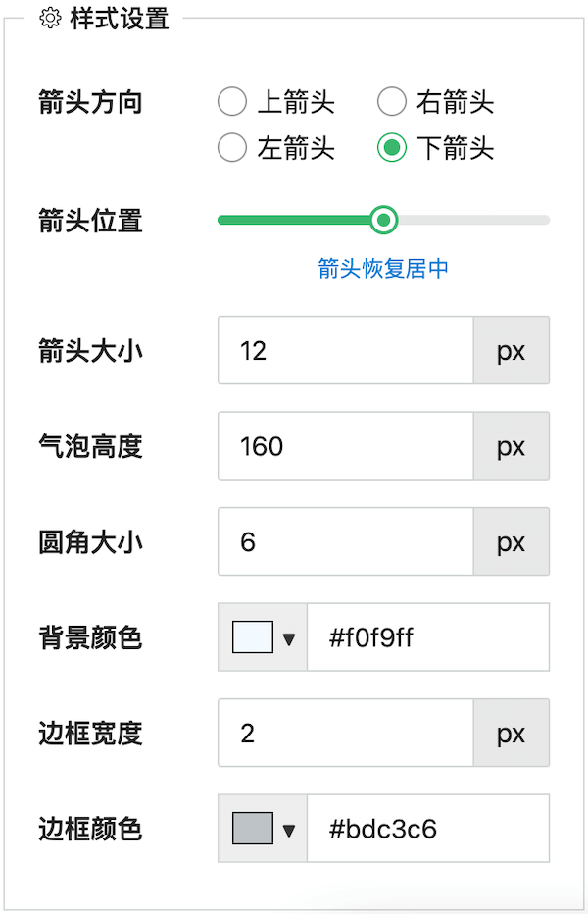Click the px unit beside 边框宽度
The image size is (588, 914).
pos(511,733)
